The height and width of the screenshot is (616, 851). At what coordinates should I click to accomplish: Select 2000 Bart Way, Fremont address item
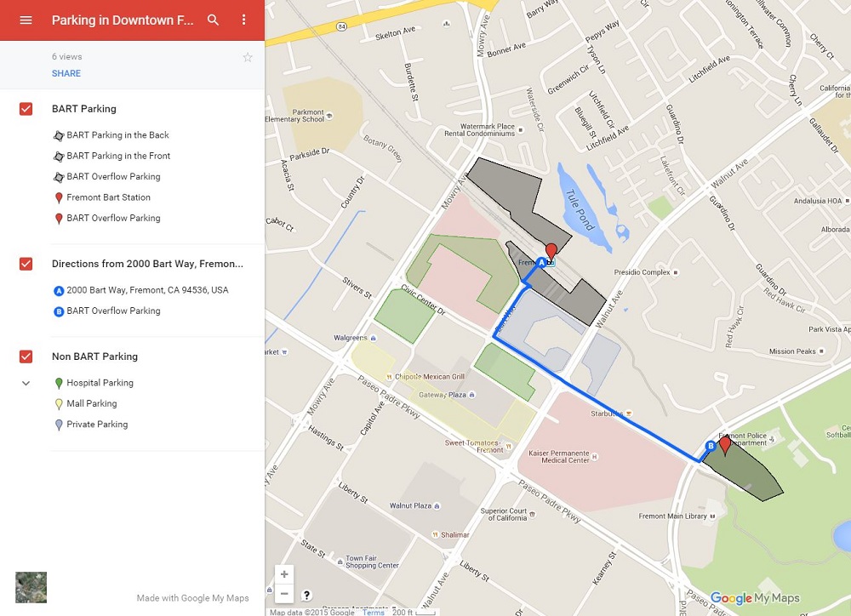(147, 290)
